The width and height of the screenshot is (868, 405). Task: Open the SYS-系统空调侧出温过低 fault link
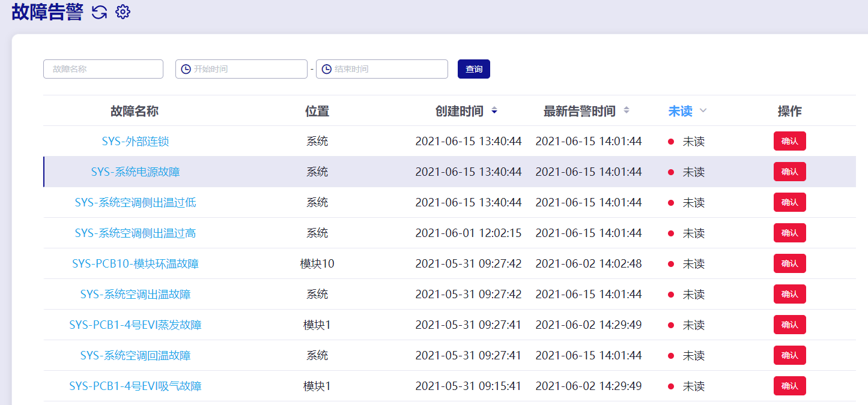pos(135,203)
